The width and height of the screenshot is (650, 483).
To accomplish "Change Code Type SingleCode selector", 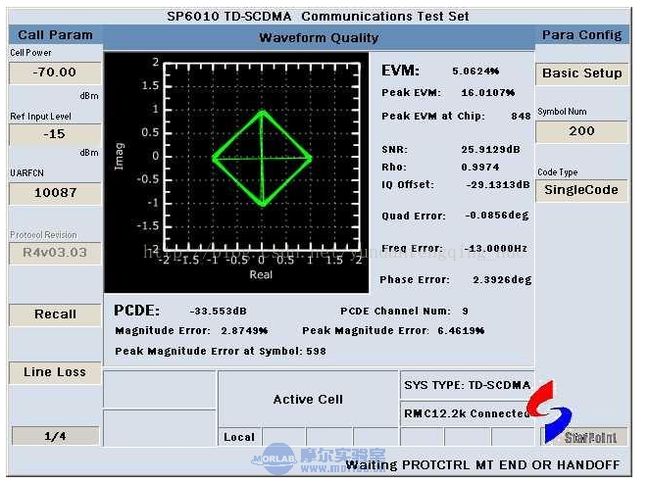I will click(581, 190).
